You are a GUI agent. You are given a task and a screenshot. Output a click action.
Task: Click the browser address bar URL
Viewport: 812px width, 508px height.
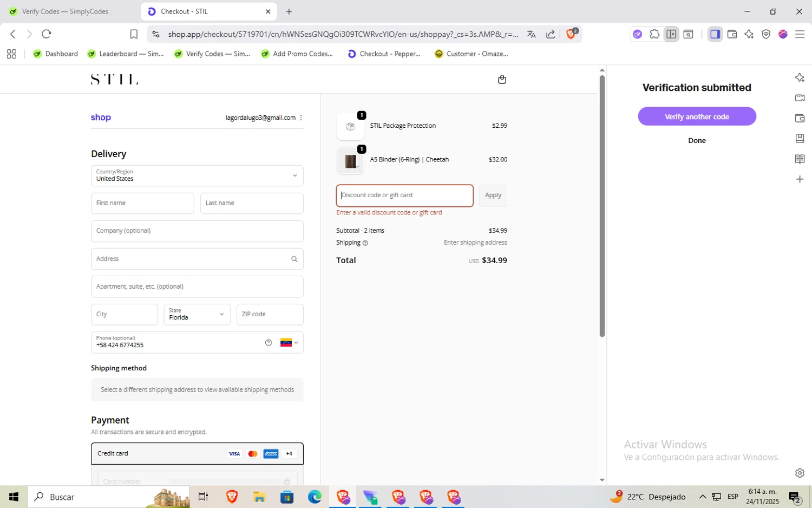tap(343, 34)
